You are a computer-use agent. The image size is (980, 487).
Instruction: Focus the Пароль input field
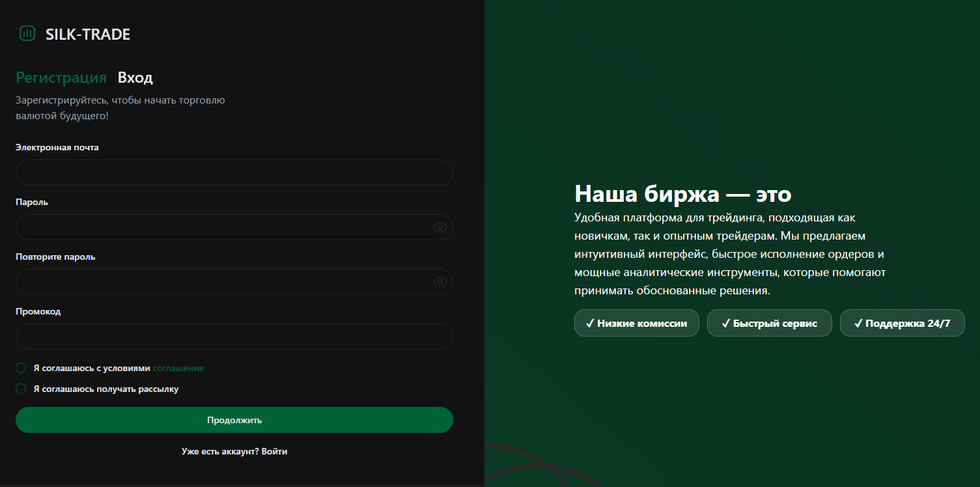(234, 227)
